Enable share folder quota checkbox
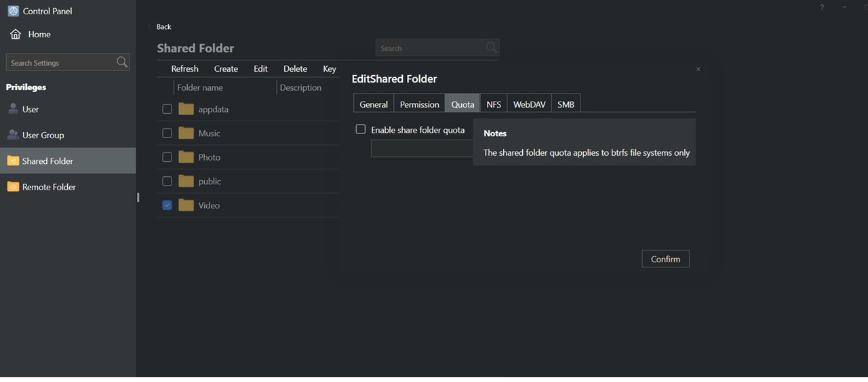 click(361, 129)
